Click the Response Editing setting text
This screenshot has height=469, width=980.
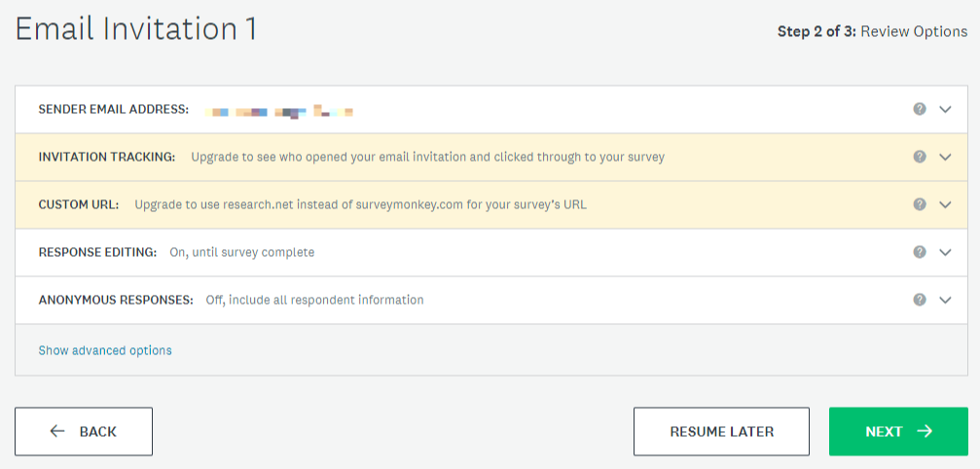(x=241, y=252)
